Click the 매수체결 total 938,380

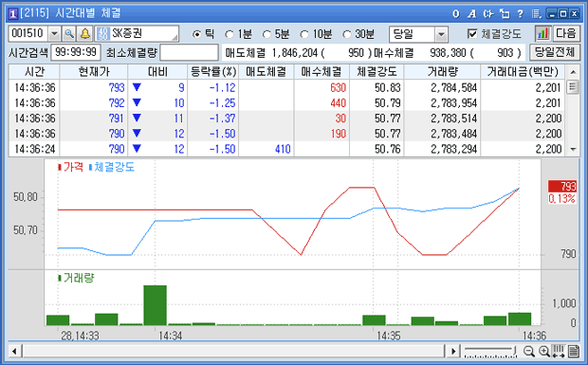click(449, 53)
